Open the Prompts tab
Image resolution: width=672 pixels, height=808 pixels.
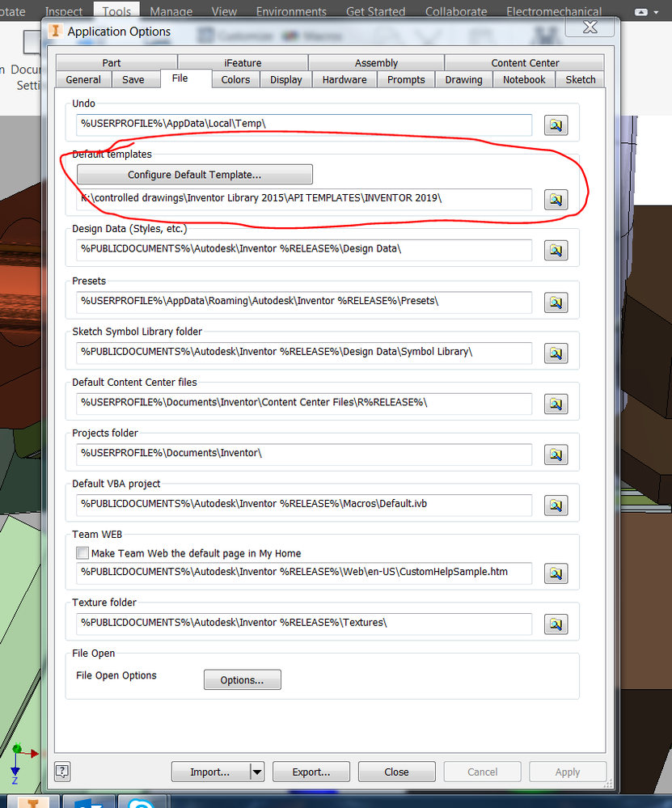click(x=406, y=80)
